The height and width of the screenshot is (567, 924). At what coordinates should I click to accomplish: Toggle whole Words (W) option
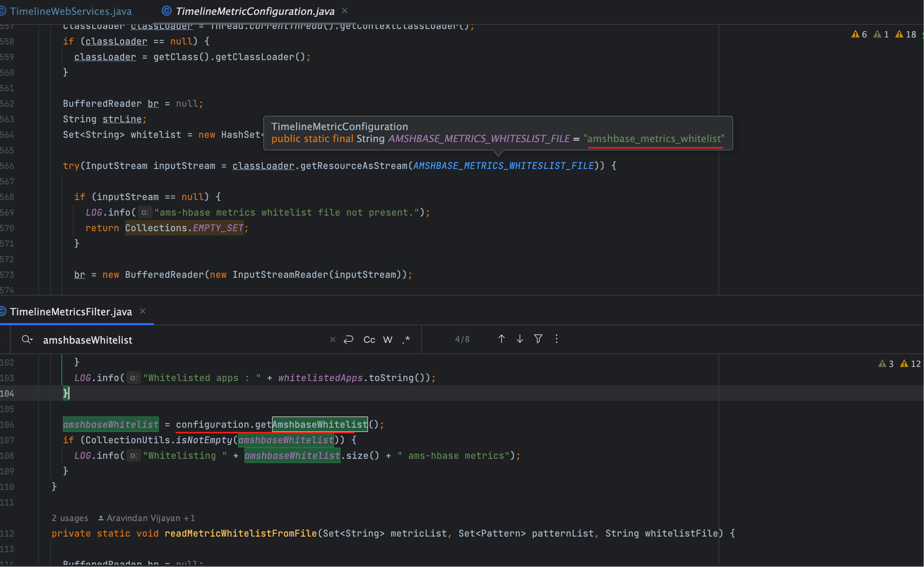[388, 340]
